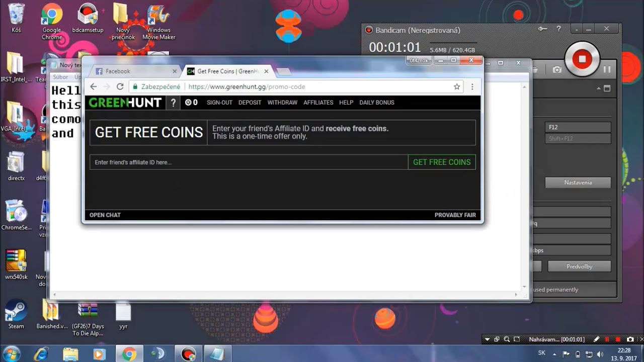
Task: Click the GreenHunt logo
Action: (x=125, y=103)
